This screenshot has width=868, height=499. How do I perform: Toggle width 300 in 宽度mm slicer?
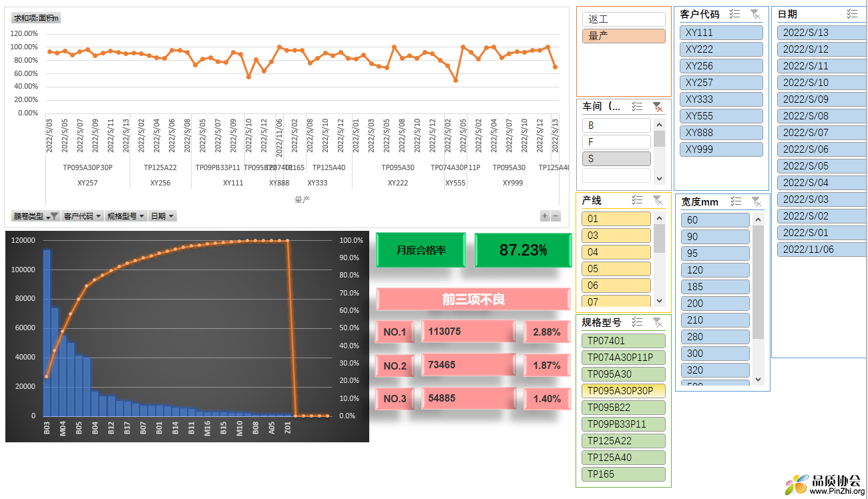click(x=716, y=354)
